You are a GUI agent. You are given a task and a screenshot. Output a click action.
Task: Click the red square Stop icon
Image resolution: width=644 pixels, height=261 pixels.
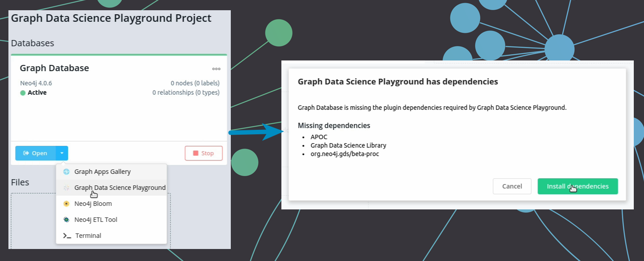click(x=195, y=153)
